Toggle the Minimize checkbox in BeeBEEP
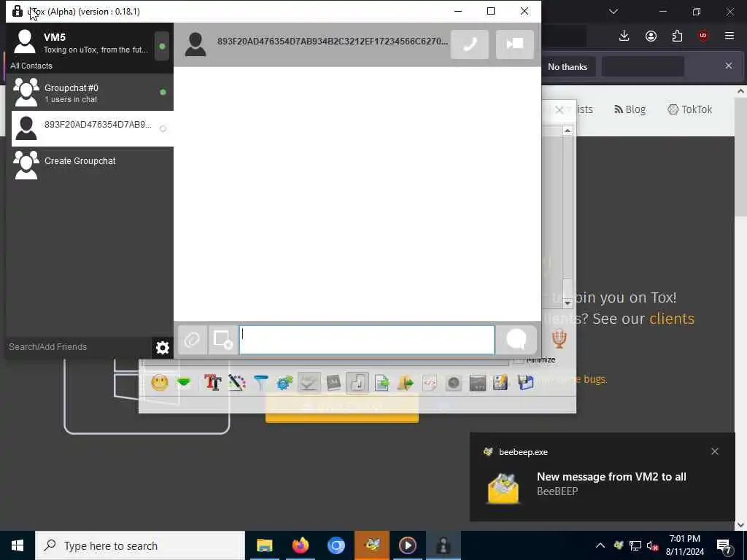This screenshot has width=747, height=560. [x=519, y=359]
